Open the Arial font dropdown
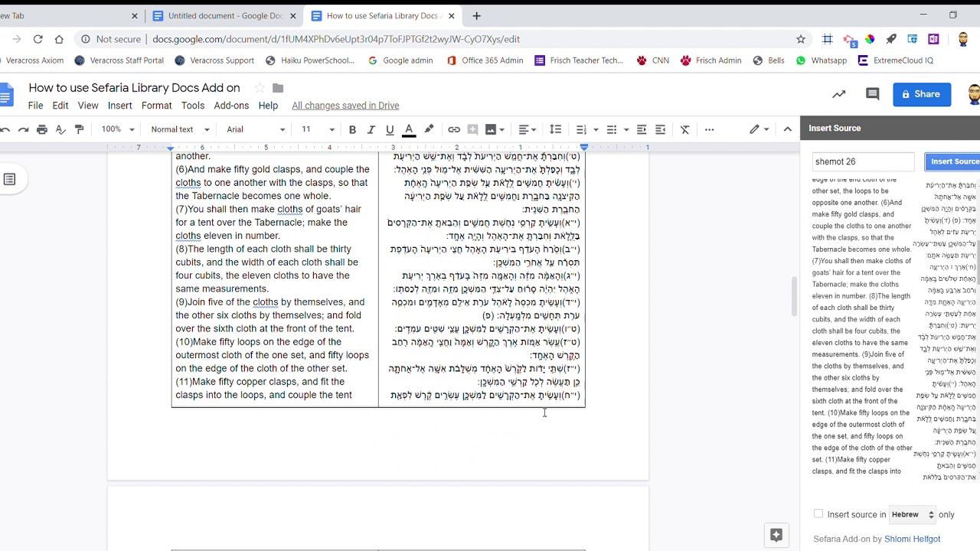980x551 pixels. [256, 129]
